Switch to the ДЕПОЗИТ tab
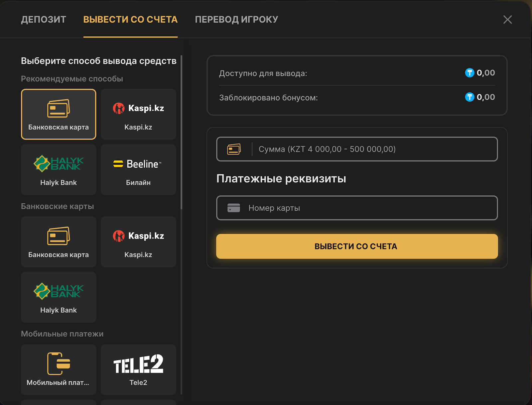The width and height of the screenshot is (532, 405). (x=44, y=20)
